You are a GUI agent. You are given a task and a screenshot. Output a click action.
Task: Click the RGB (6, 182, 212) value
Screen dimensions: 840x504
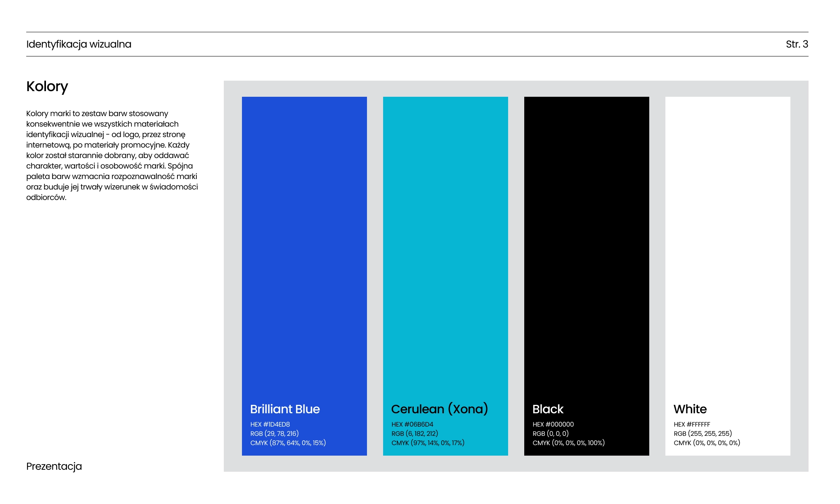415,433
